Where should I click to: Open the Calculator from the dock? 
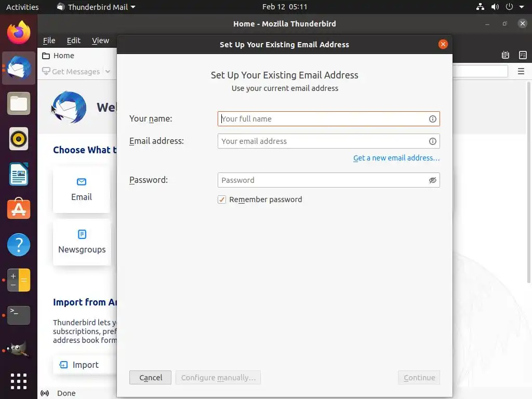(x=19, y=280)
